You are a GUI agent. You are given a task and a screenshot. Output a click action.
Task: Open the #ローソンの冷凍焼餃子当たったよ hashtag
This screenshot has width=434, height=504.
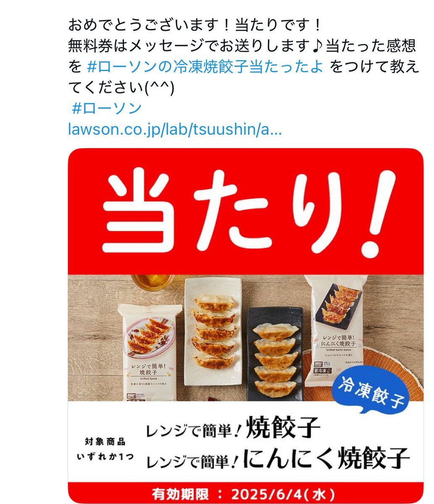pyautogui.click(x=205, y=66)
